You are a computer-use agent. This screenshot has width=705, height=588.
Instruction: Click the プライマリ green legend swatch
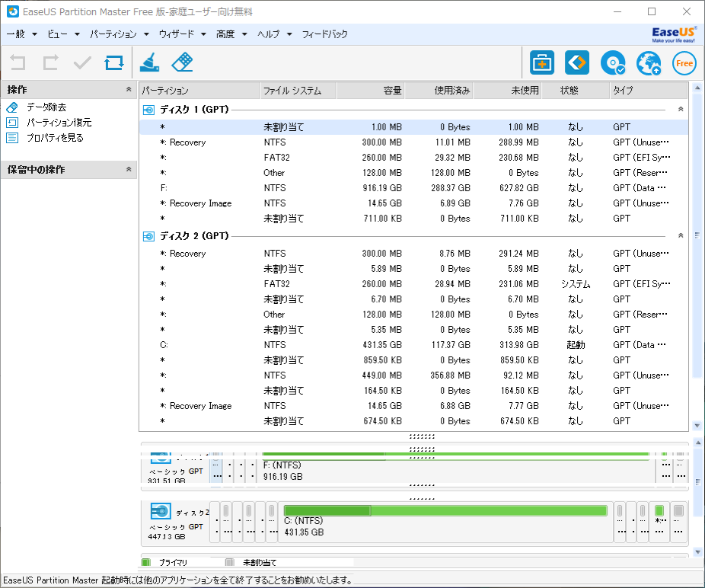[x=145, y=562]
